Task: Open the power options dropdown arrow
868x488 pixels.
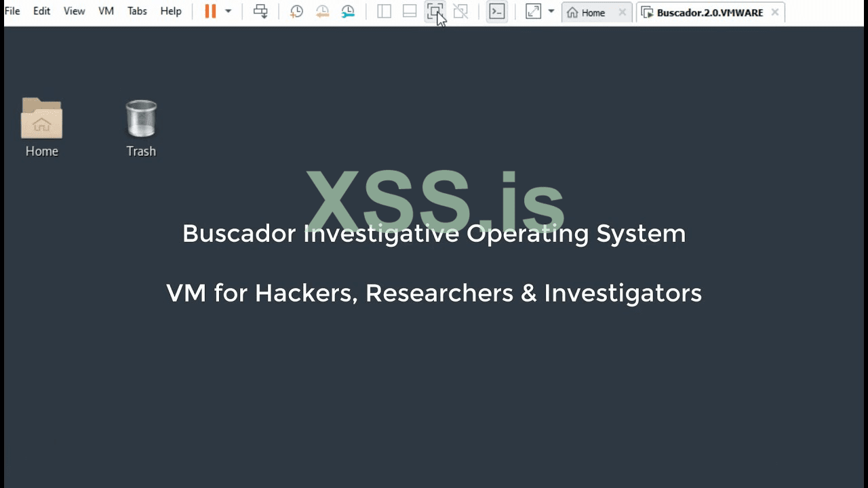Action: 229,12
